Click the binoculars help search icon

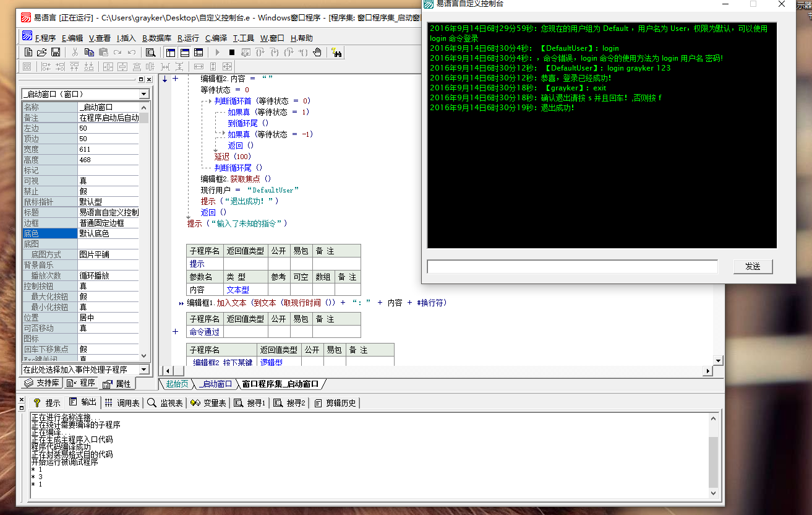tap(337, 53)
